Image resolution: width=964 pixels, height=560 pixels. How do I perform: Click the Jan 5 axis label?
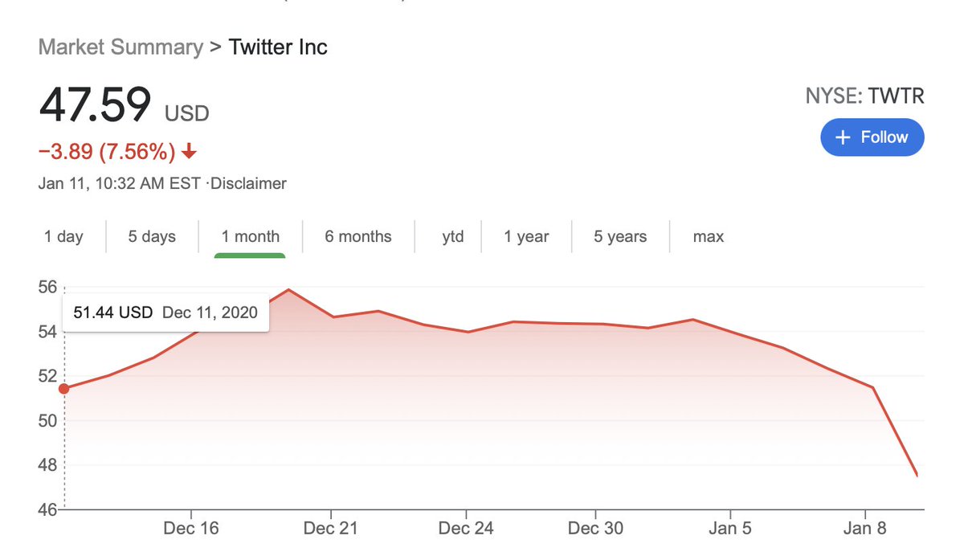tap(730, 529)
